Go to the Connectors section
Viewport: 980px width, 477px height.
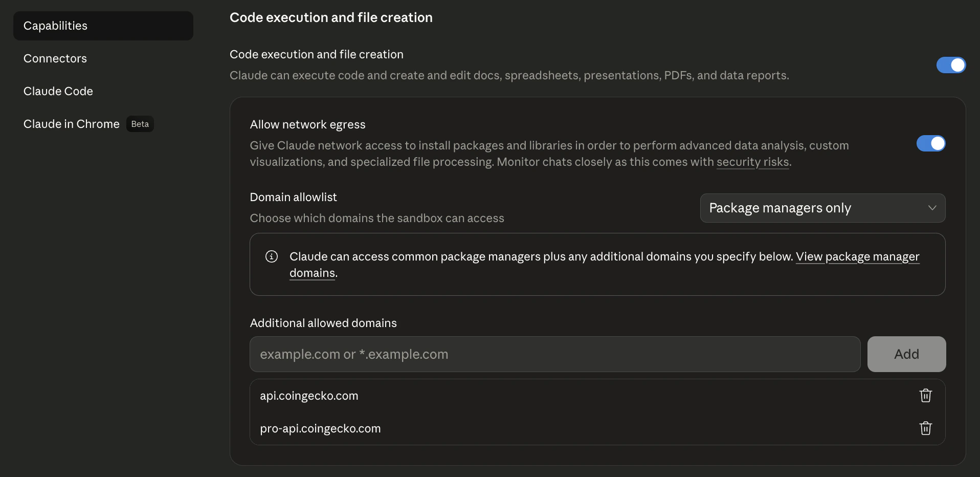click(55, 59)
